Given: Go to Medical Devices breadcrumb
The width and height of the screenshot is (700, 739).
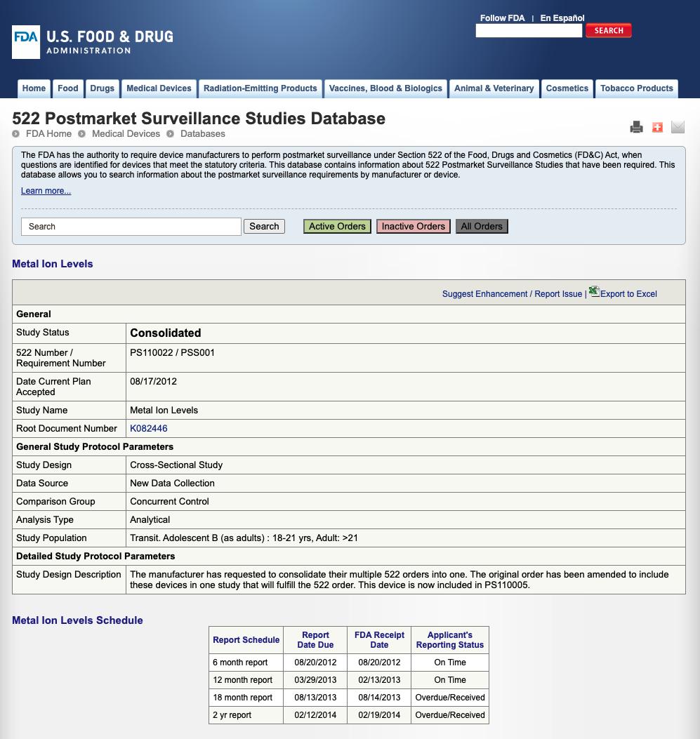Looking at the screenshot, I should coord(126,134).
